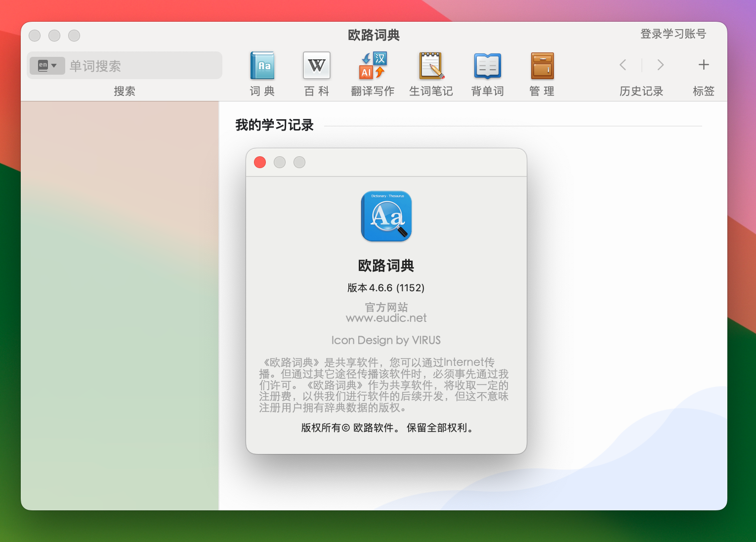The image size is (756, 542).
Task: Open the 管理 management cabinet
Action: tap(542, 66)
